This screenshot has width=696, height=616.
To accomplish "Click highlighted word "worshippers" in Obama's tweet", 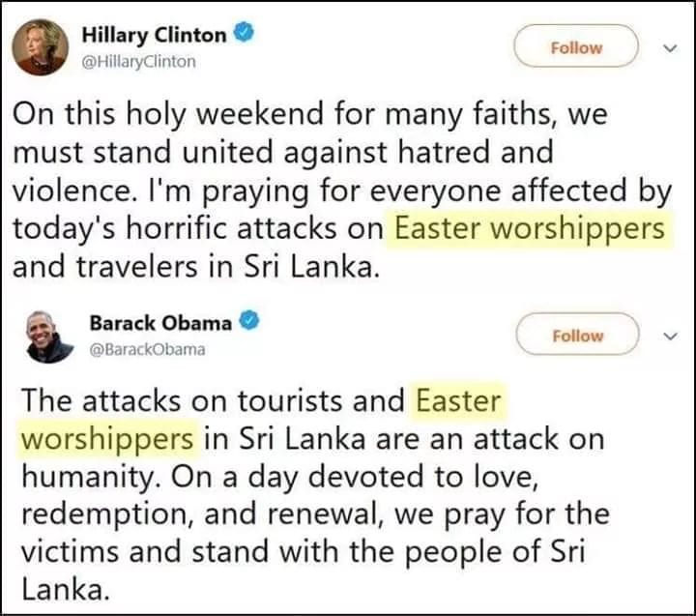I will click(107, 438).
